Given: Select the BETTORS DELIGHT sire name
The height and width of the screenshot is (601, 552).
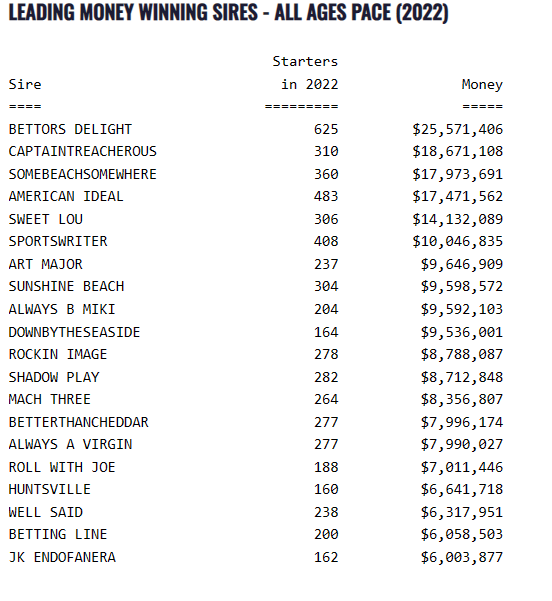Looking at the screenshot, I should [70, 129].
